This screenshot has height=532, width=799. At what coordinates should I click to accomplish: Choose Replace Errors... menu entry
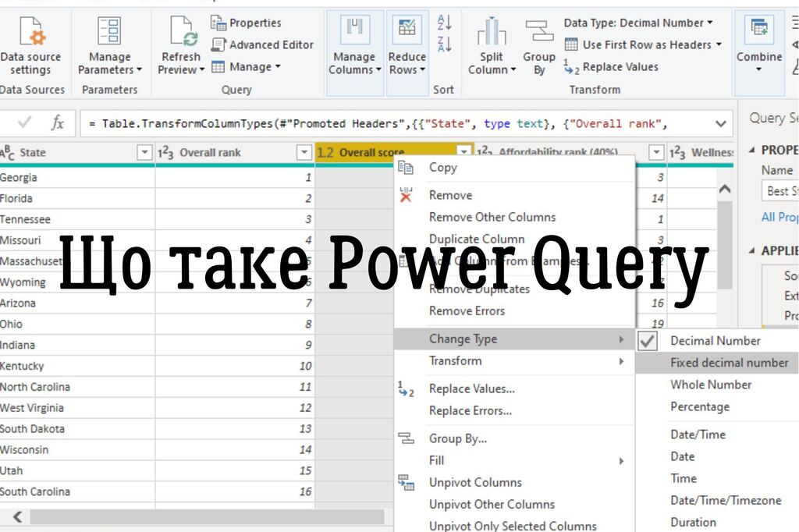[x=471, y=411]
